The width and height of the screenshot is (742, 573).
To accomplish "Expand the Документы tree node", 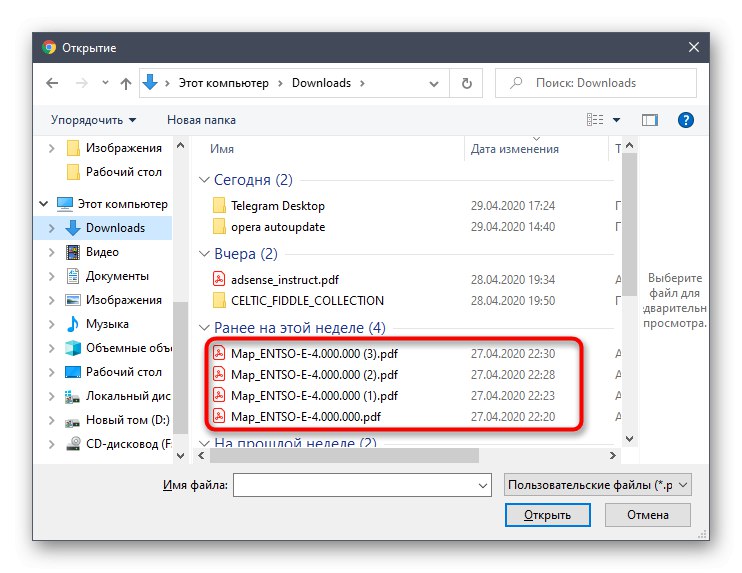I will pos(52,276).
